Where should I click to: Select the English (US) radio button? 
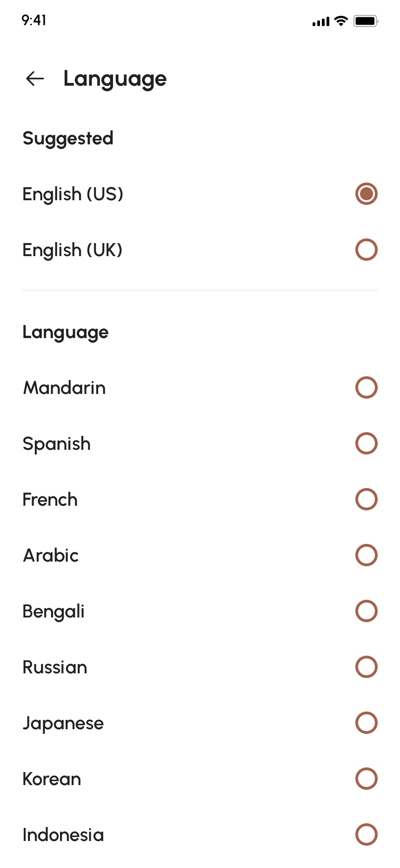tap(366, 194)
